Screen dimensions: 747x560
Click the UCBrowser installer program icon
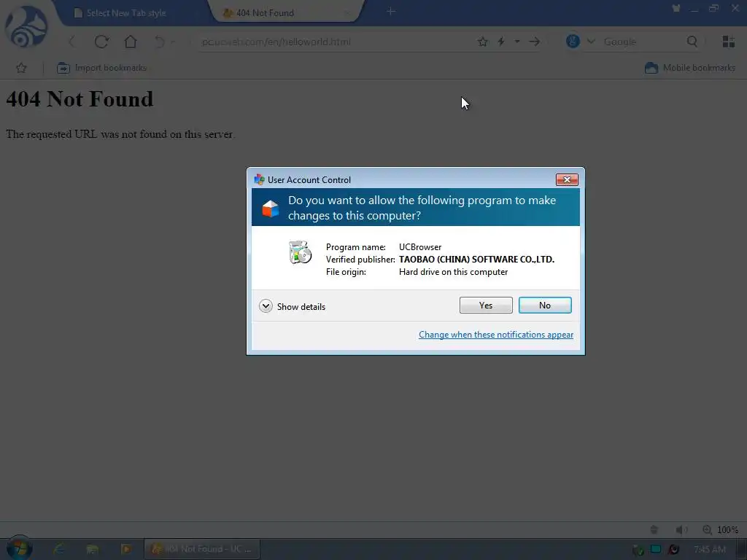tap(300, 252)
